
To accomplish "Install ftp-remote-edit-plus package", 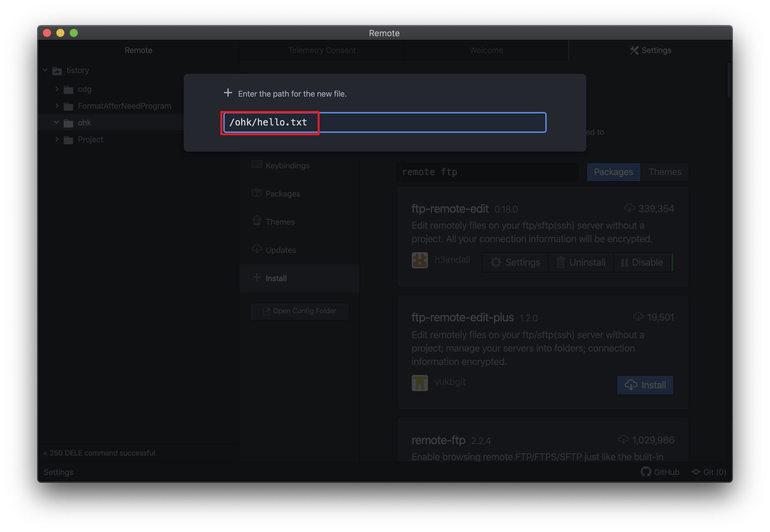I will point(645,385).
